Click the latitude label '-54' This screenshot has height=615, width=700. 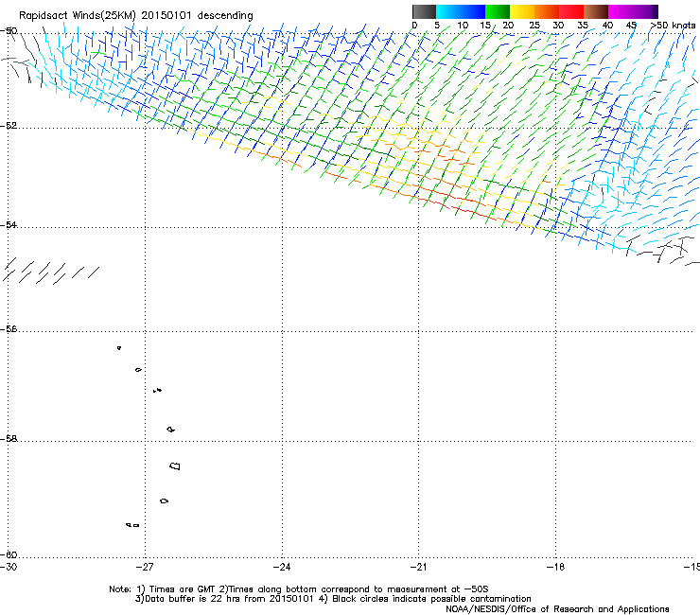pos(9,224)
